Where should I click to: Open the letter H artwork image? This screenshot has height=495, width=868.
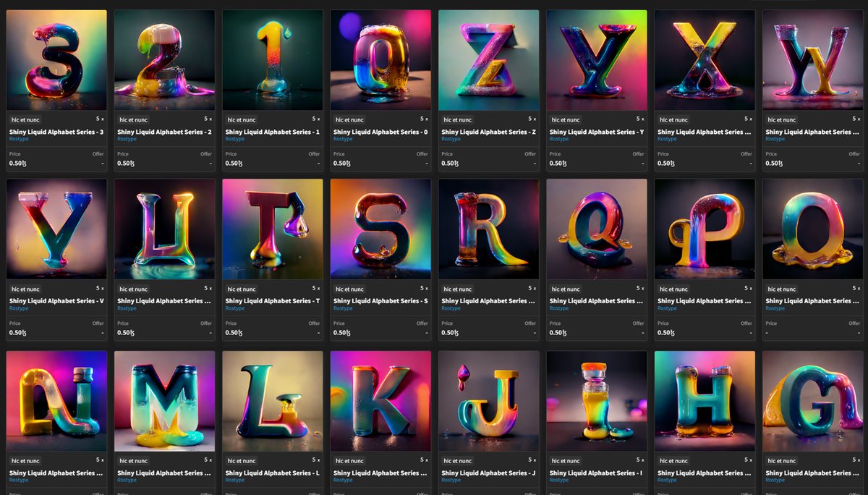coord(703,399)
